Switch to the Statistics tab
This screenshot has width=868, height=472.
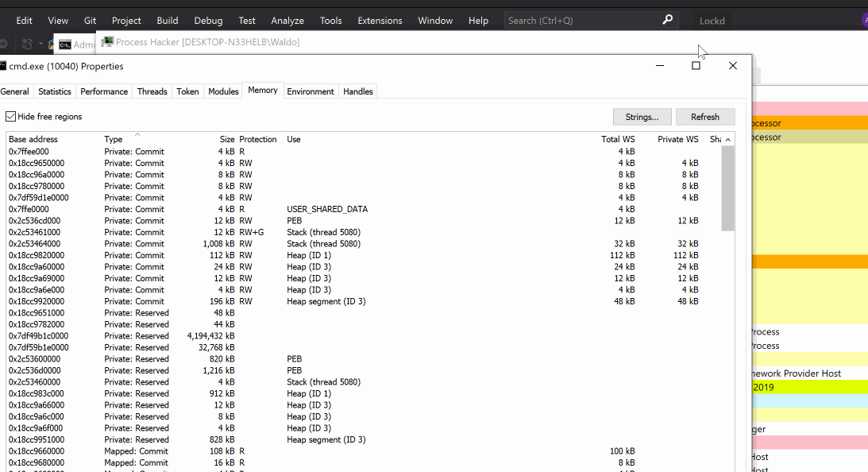coord(54,91)
